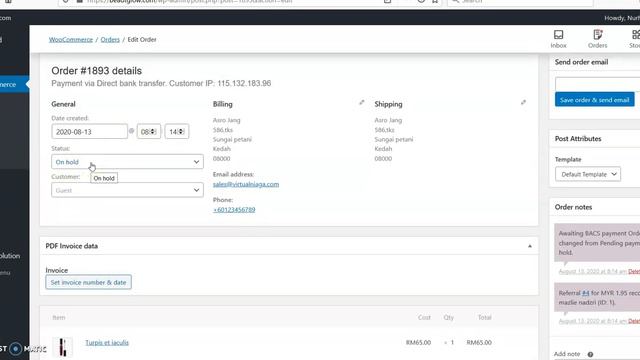
Task: Open the Turpis et iaculis product thumbnail
Action: (62, 347)
